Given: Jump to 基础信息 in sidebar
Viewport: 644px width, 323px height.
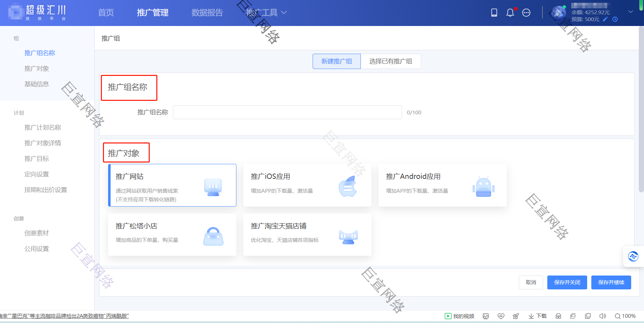Looking at the screenshot, I should 36,84.
